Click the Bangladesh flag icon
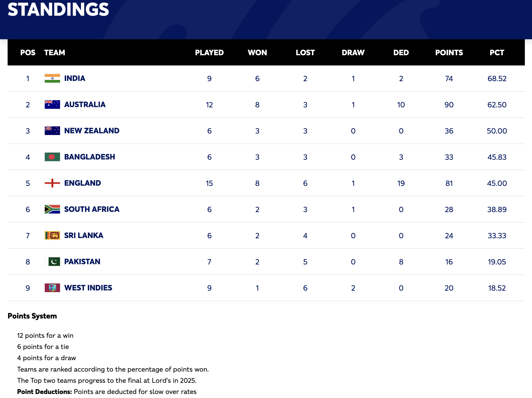532x398 pixels. (x=52, y=157)
